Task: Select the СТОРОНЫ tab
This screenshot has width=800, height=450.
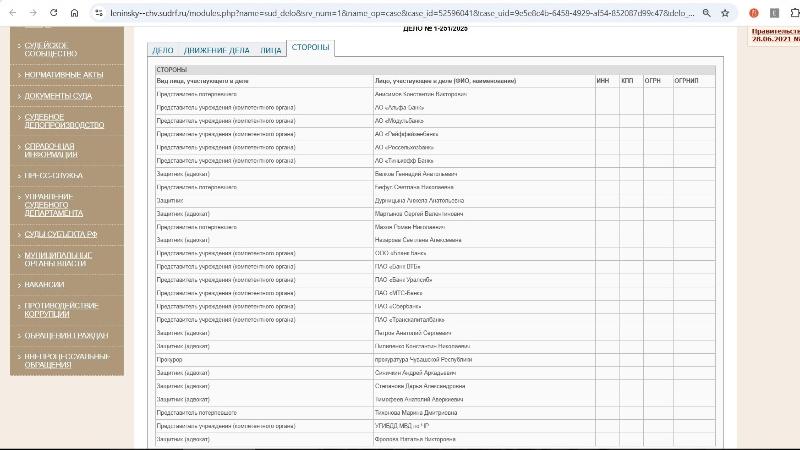Action: click(x=311, y=47)
